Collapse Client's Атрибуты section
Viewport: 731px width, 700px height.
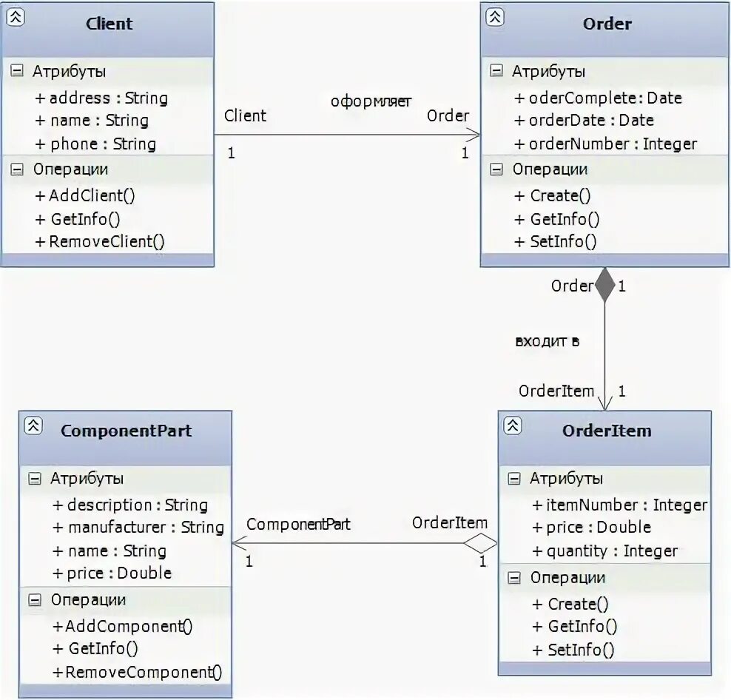pyautogui.click(x=17, y=71)
